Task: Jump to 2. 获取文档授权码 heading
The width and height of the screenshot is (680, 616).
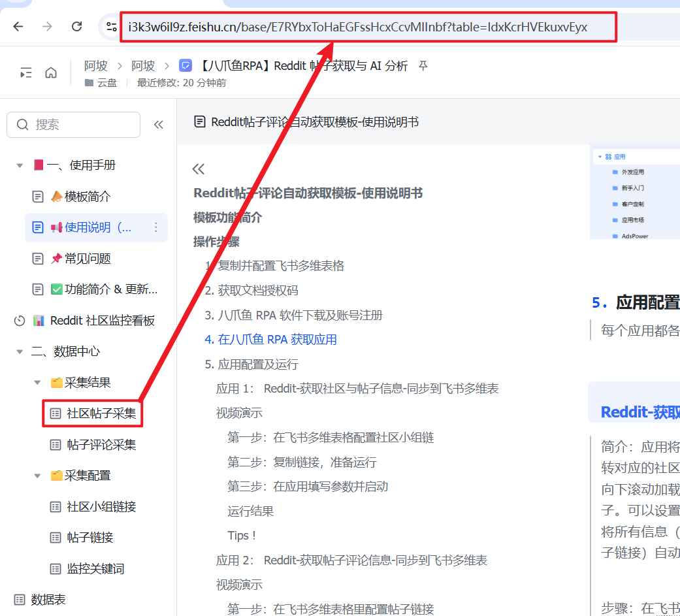Action: click(x=251, y=291)
